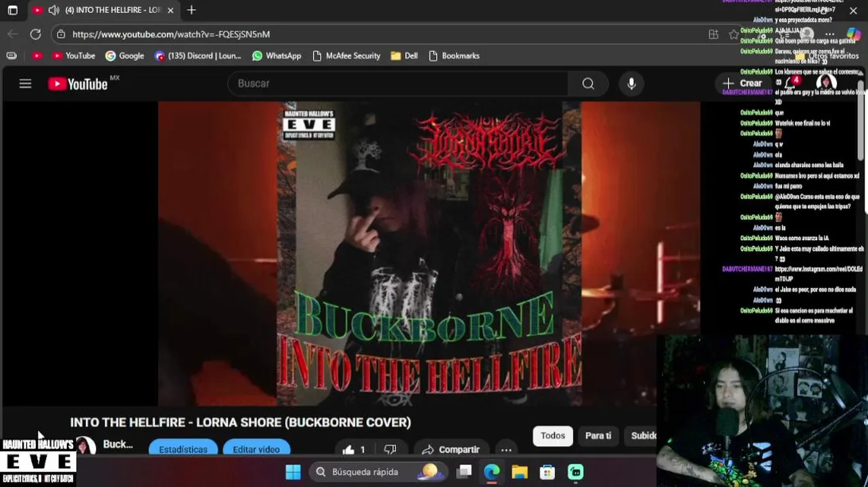This screenshot has height=487, width=868.
Task: Dislike the video with thumbs down
Action: click(390, 449)
